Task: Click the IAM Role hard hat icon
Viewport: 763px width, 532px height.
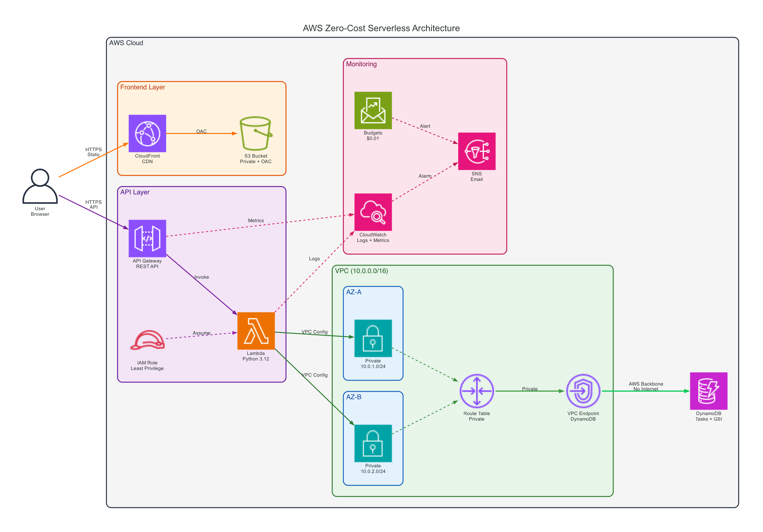Action: tap(147, 340)
